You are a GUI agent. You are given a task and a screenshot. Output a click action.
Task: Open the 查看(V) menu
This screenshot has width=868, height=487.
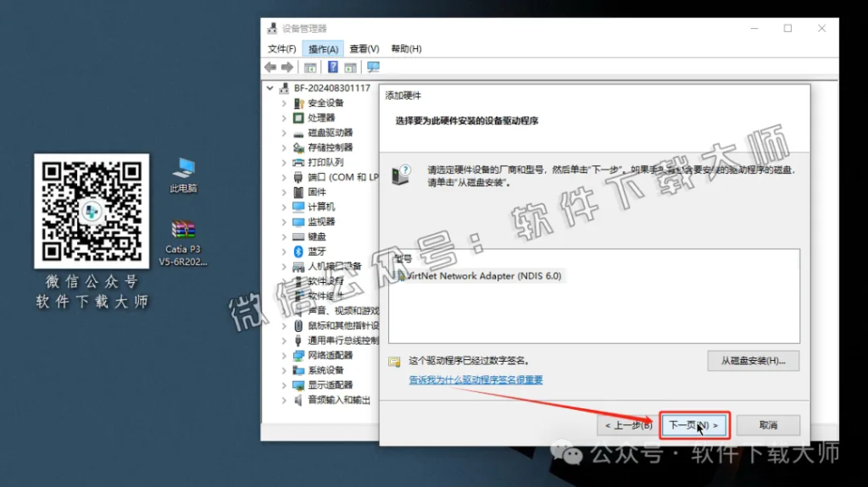click(364, 49)
